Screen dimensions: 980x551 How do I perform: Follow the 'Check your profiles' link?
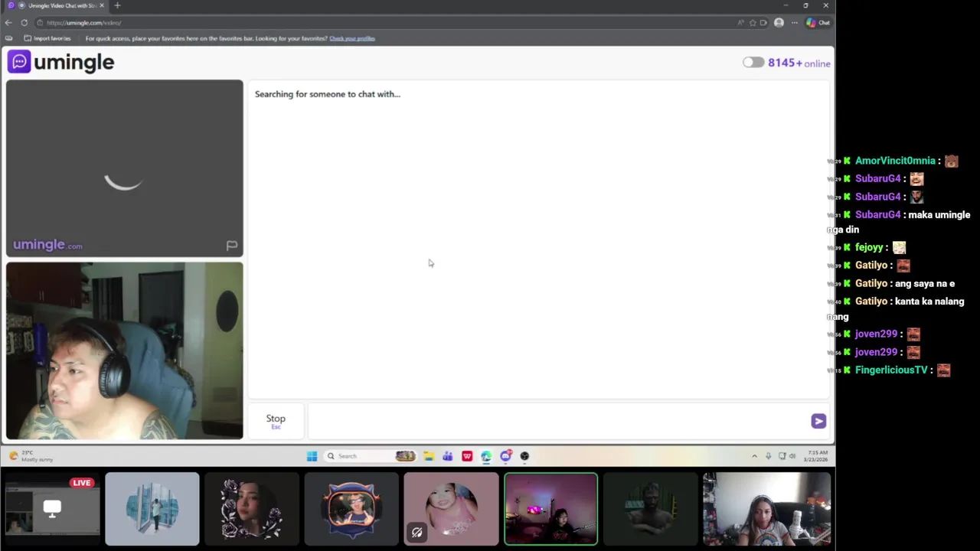tap(352, 38)
